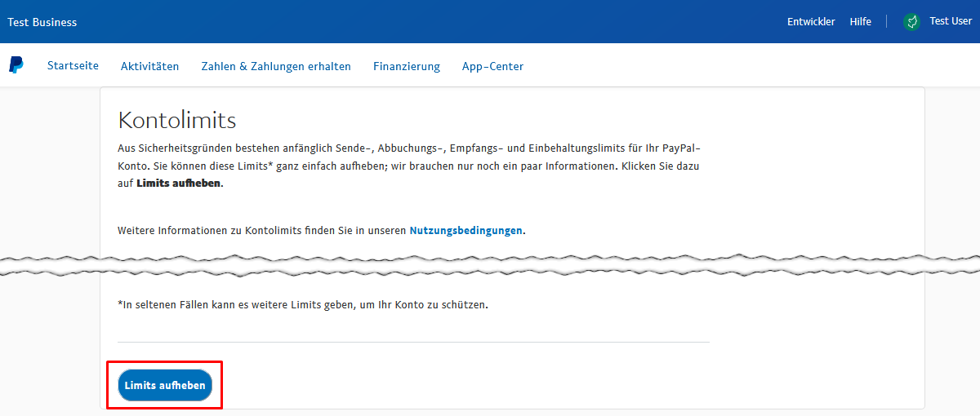Viewport: 980px width, 416px height.
Task: Open Zahlen & Zahlungen erhalten menu
Action: click(276, 66)
